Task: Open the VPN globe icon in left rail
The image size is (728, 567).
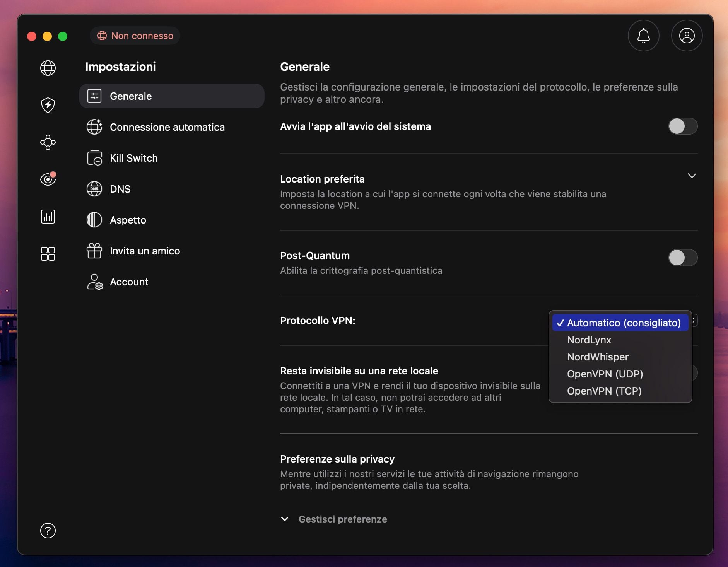Action: pyautogui.click(x=48, y=68)
